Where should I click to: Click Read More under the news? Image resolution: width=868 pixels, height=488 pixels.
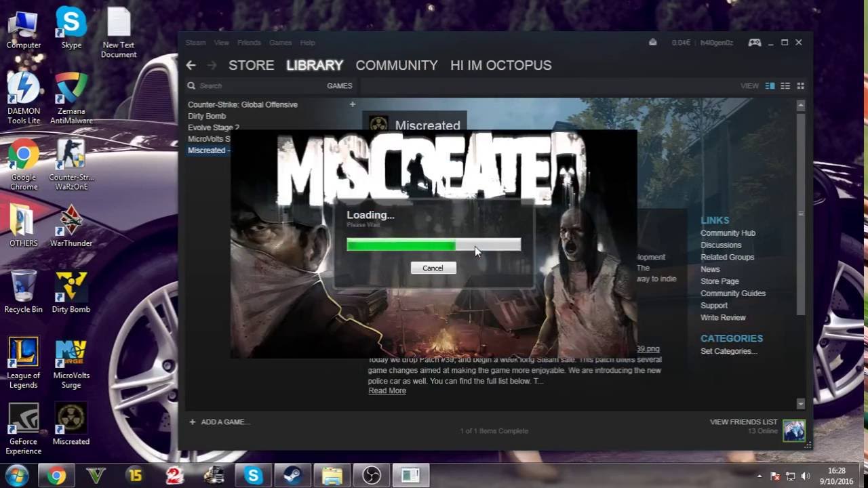click(387, 391)
